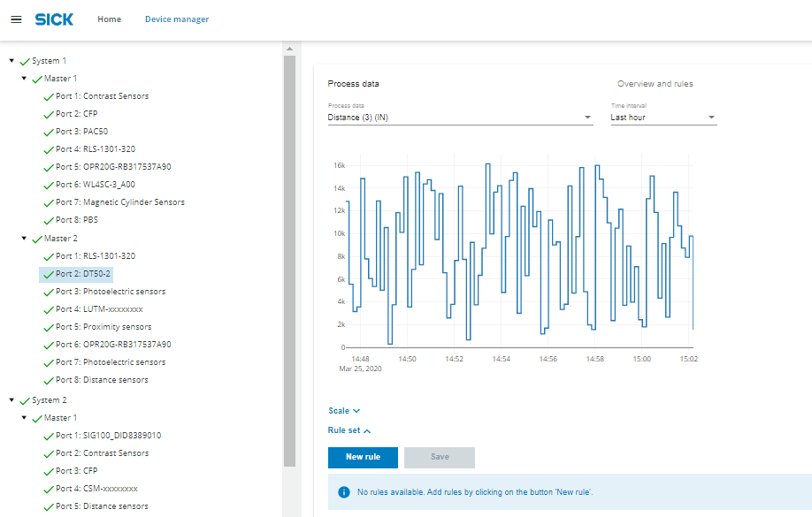Select Port 3: CFP under System 2
This screenshot has width=812, height=517.
click(77, 471)
